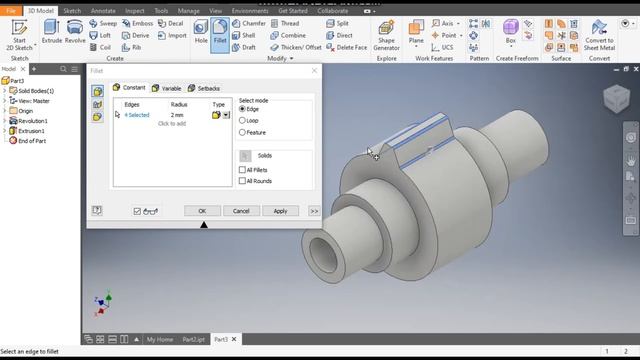Choose Delete Face tool
The image size is (640, 360).
point(347,47)
